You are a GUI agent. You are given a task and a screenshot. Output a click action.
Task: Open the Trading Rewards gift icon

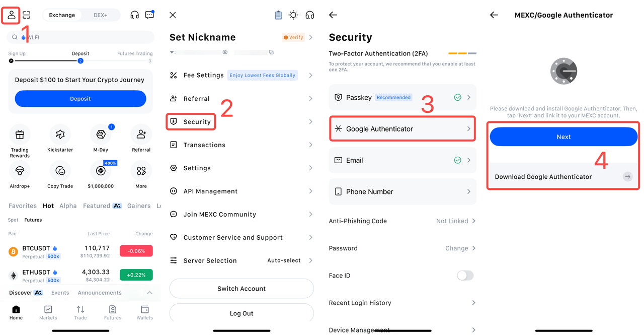(x=20, y=135)
